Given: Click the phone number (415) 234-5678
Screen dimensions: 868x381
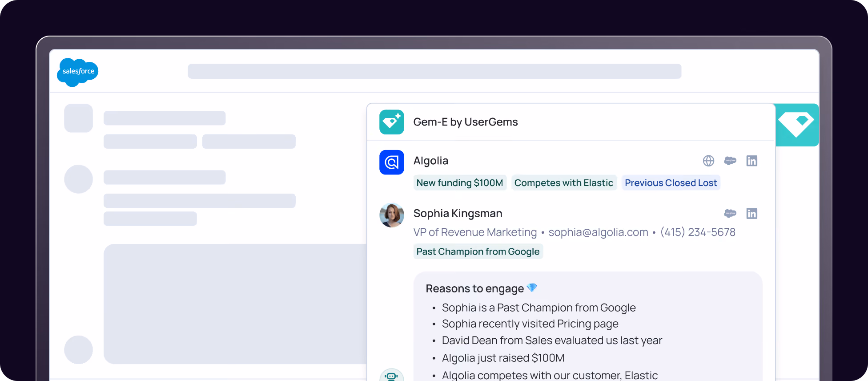Looking at the screenshot, I should [x=698, y=232].
